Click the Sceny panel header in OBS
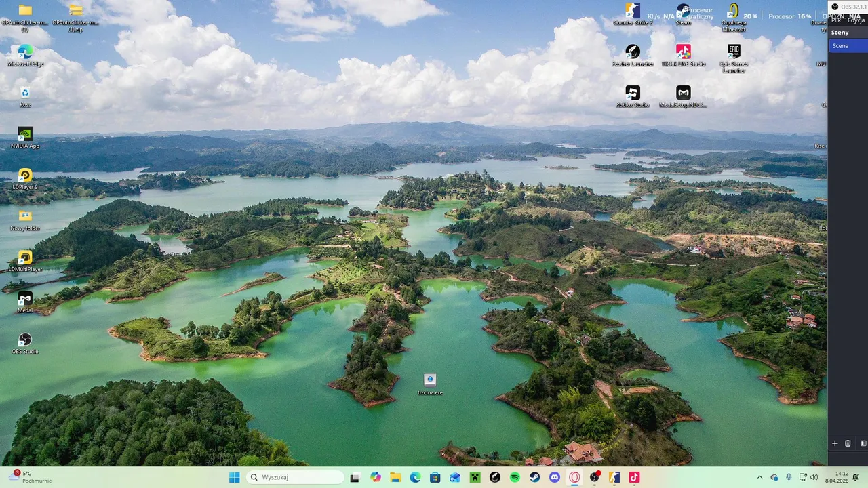Image resolution: width=868 pixels, height=488 pixels. tap(840, 32)
